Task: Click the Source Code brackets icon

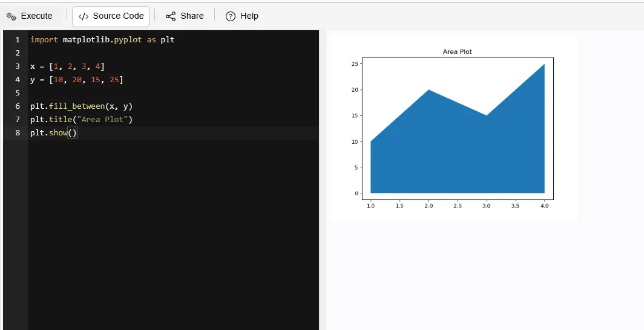Action: (84, 16)
